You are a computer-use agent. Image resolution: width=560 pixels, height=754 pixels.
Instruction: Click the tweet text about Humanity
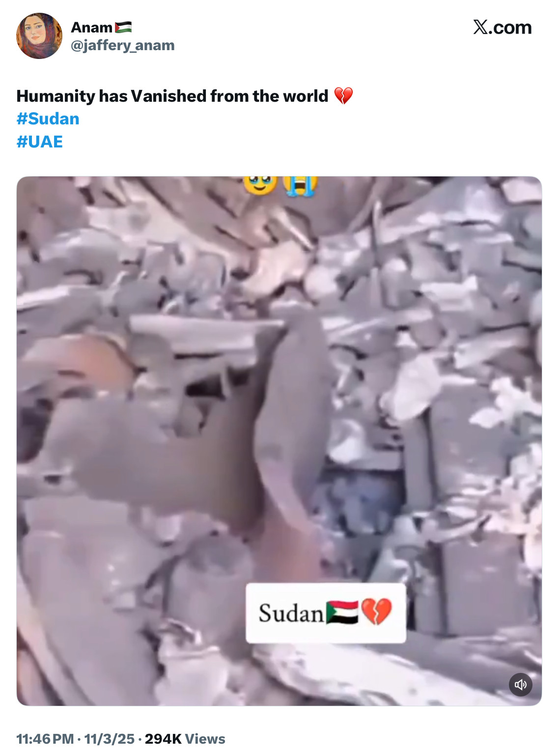click(x=172, y=96)
